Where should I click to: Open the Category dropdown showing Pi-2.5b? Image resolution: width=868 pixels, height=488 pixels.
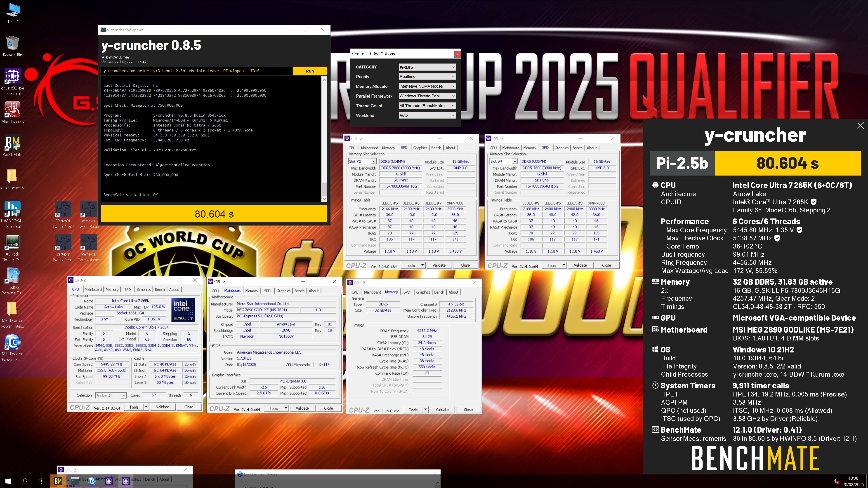pyautogui.click(x=427, y=67)
